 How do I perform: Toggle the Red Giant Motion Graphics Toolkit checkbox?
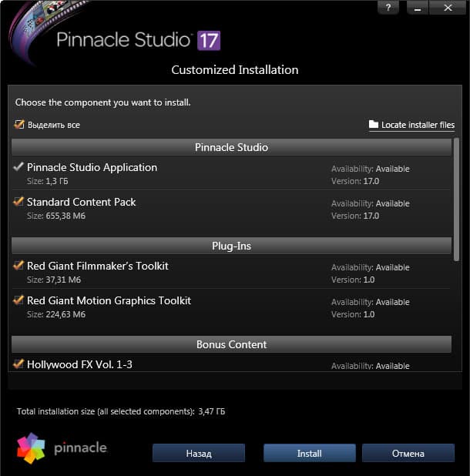click(x=18, y=300)
